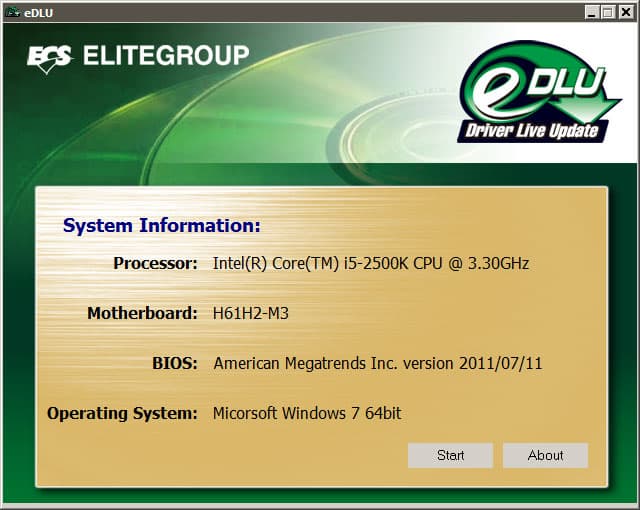Click the Motherboard label

pyautogui.click(x=142, y=313)
